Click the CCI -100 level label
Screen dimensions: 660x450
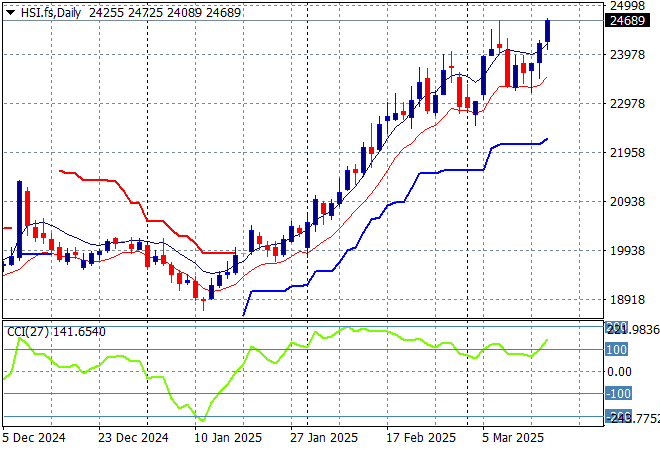click(x=618, y=394)
